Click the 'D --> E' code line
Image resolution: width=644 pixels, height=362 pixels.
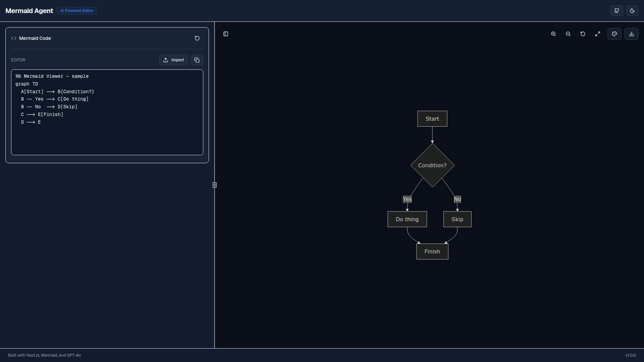(31, 122)
